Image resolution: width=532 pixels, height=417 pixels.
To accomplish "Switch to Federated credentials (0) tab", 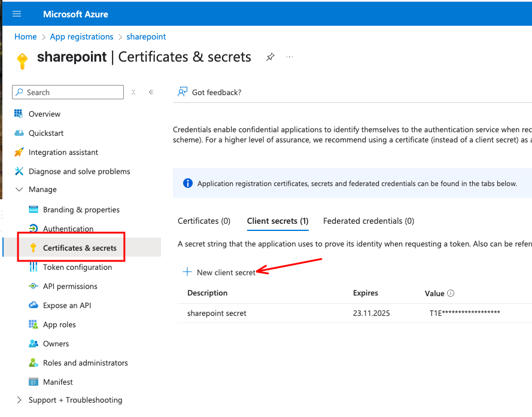I will [x=368, y=221].
